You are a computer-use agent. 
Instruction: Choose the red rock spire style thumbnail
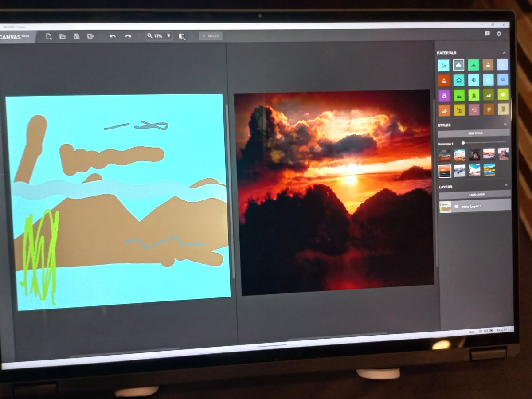503,153
